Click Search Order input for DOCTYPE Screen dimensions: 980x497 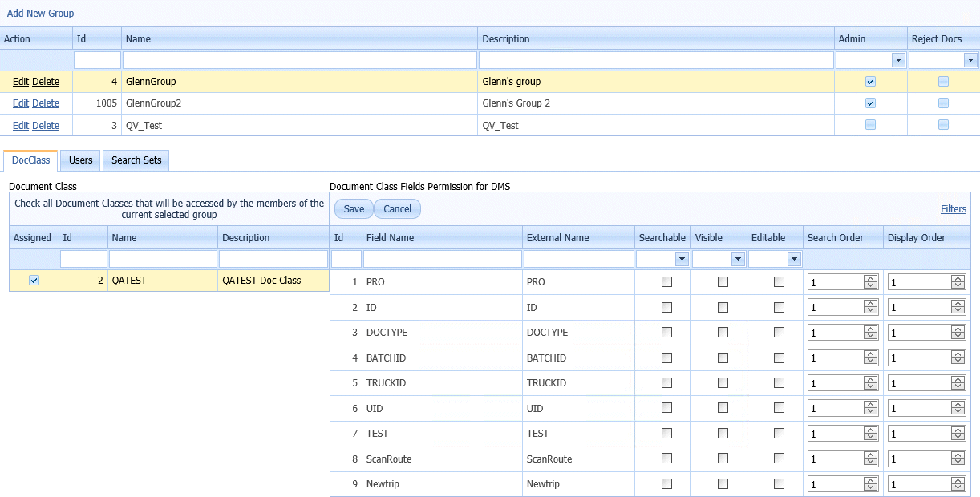pos(836,333)
